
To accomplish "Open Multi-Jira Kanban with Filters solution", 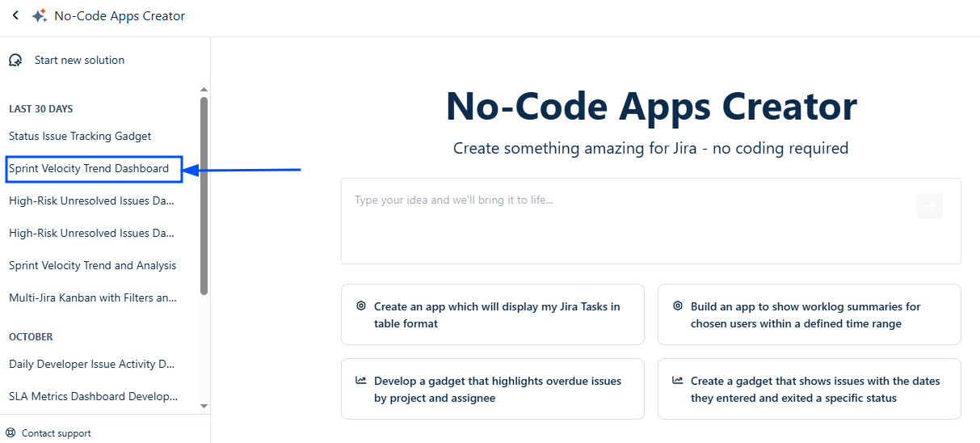I will point(92,298).
